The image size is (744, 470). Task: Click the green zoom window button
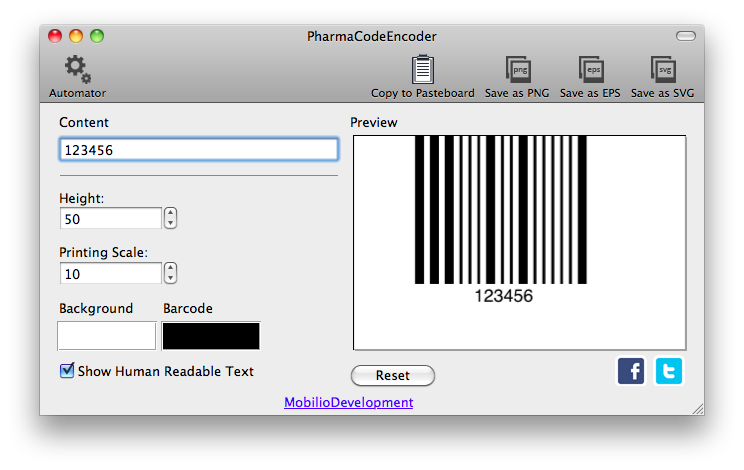97,36
